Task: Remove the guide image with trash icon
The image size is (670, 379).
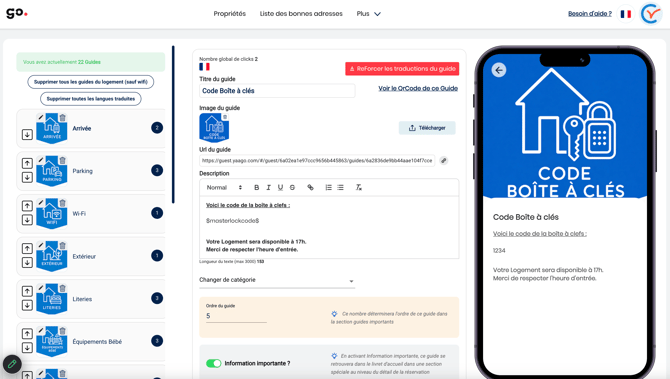Action: coord(225,117)
